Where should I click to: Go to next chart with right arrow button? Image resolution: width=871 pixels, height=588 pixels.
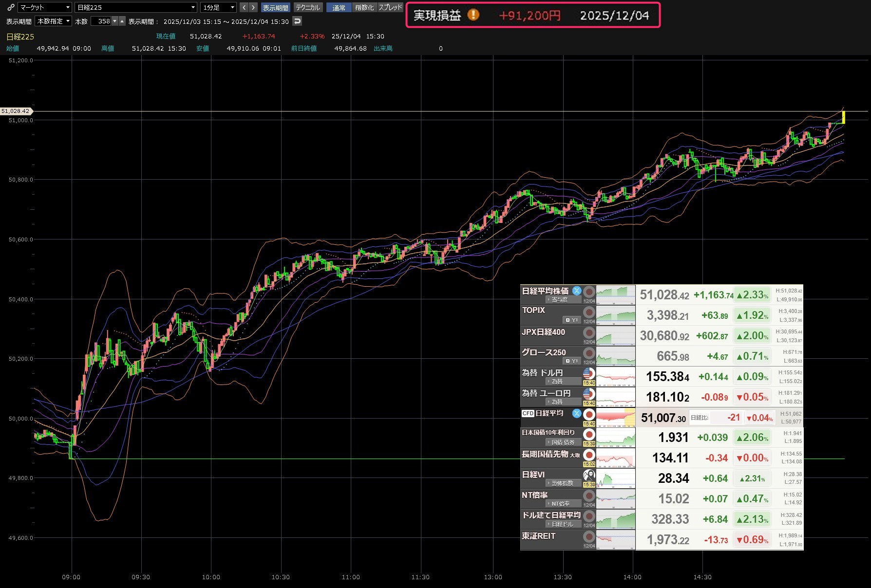tap(253, 7)
